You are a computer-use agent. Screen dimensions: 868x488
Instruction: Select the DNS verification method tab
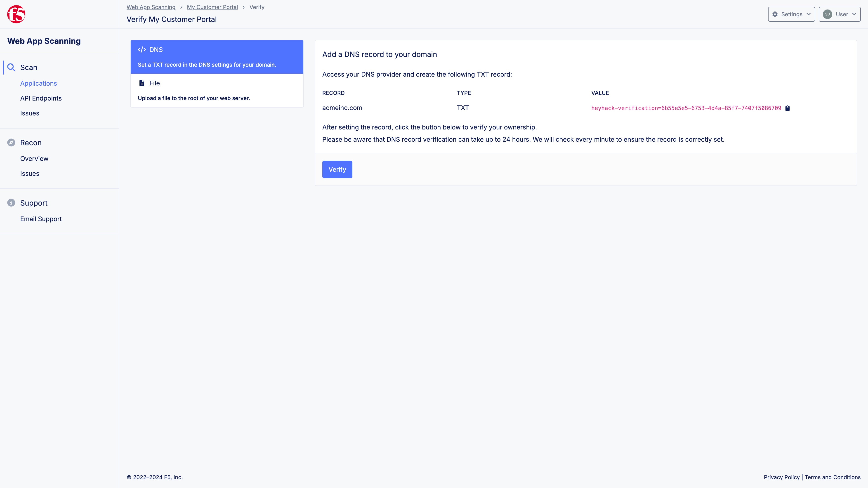pyautogui.click(x=217, y=57)
